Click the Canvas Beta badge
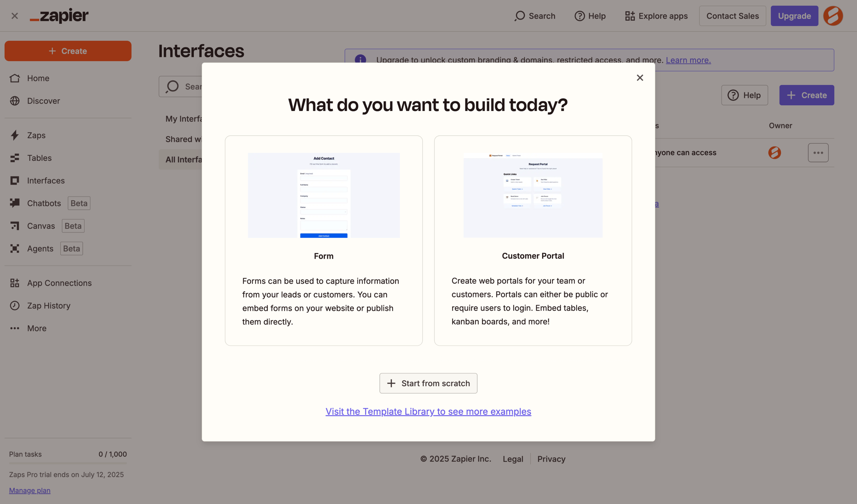This screenshot has height=504, width=857. coord(73,226)
